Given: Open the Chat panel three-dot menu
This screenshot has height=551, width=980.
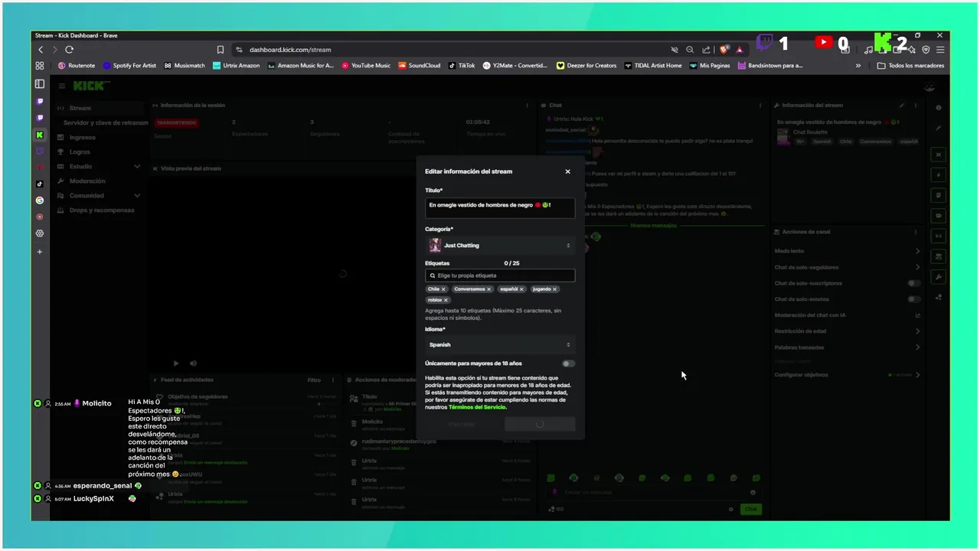Looking at the screenshot, I should click(x=760, y=105).
